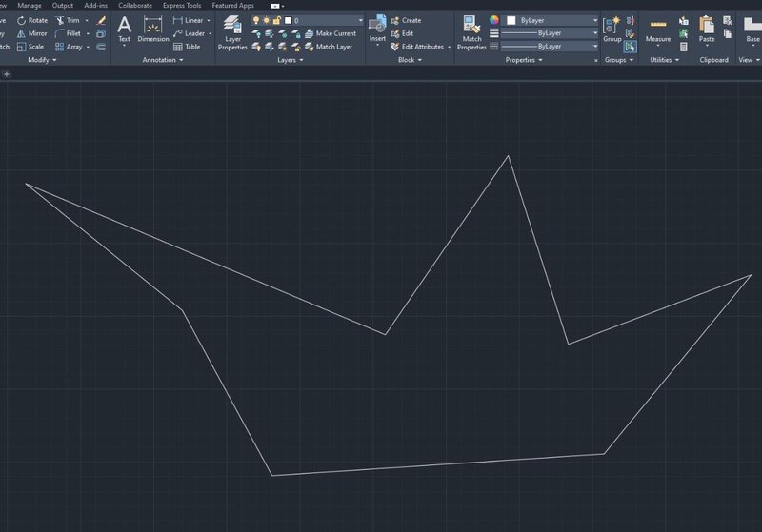Click the ribbon minimize toggle button
Image resolution: width=762 pixels, height=532 pixels.
click(x=275, y=6)
